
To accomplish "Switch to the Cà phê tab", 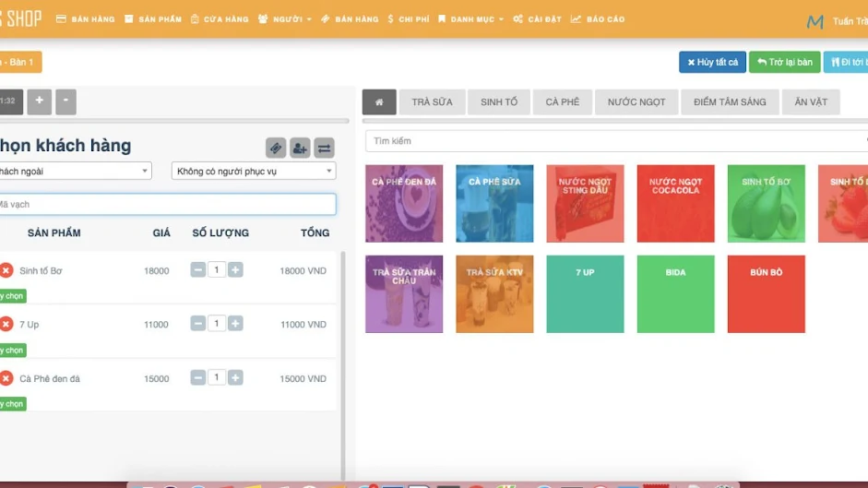I will (563, 101).
